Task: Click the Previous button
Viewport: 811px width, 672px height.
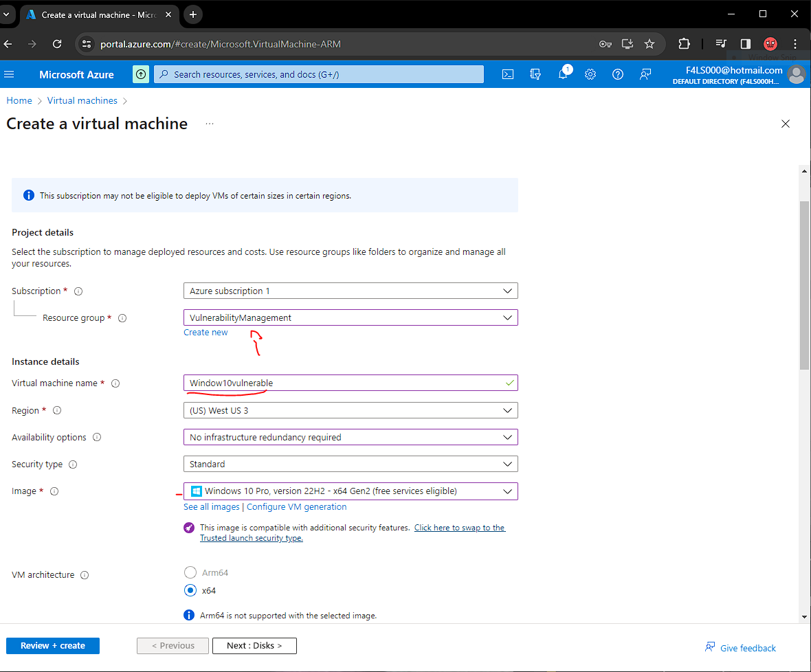Action: (173, 646)
